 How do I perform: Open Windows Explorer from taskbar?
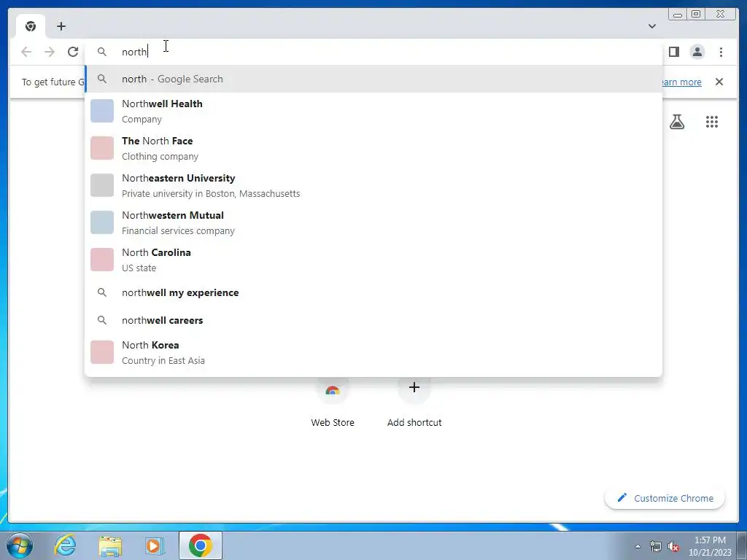110,545
